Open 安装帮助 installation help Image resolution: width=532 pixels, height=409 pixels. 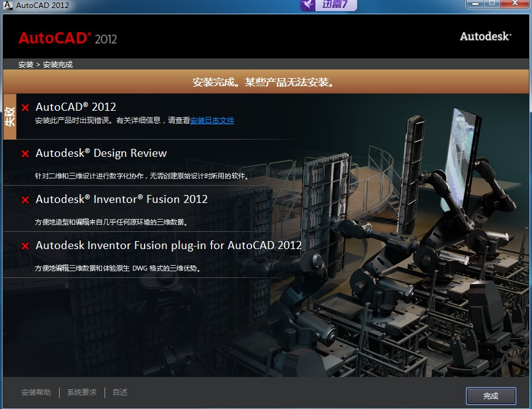[36, 392]
